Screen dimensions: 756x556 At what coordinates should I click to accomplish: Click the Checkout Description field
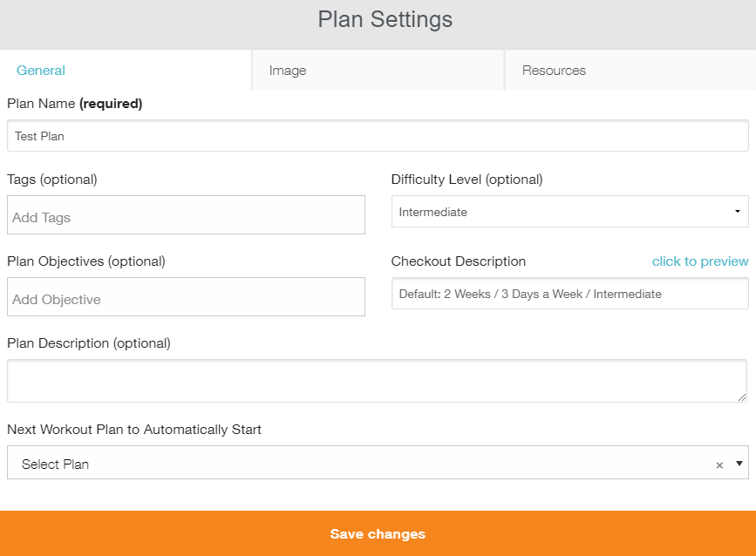click(569, 294)
